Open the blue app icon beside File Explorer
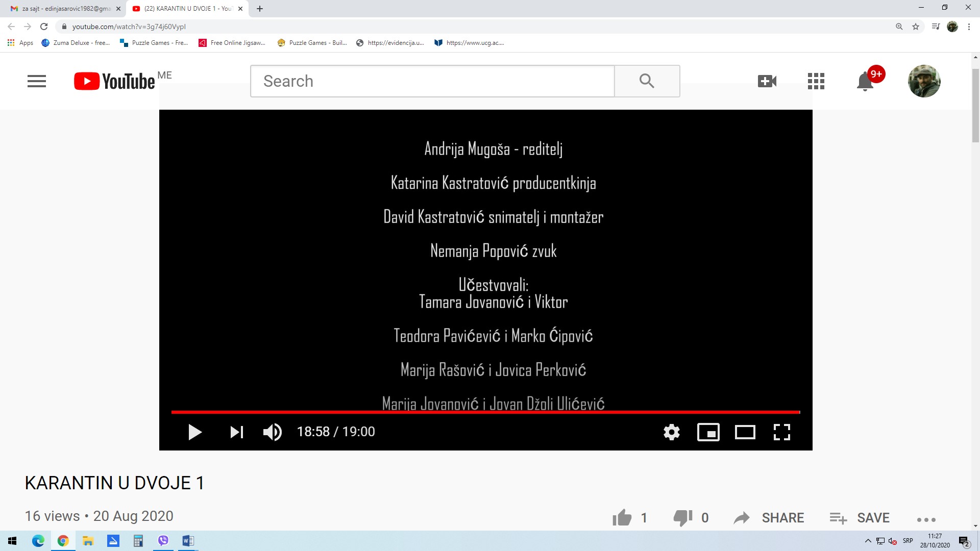This screenshot has width=980, height=551. [x=113, y=541]
